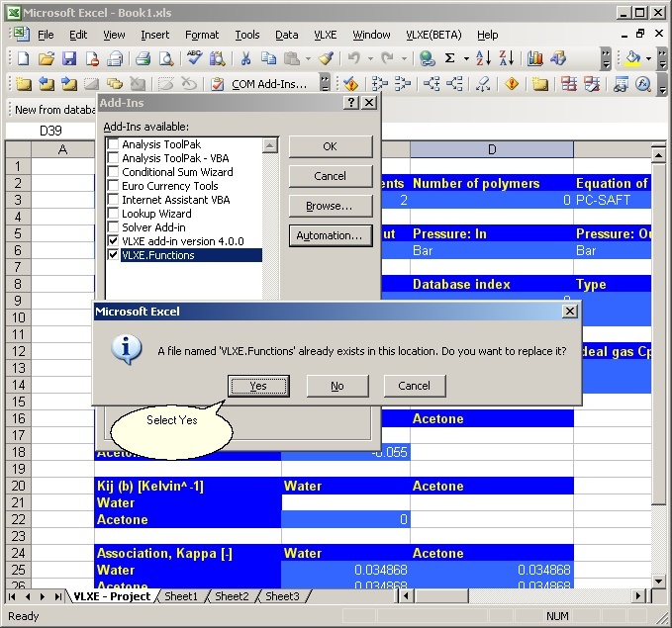Click the Trace Precedents auditing icon
The image size is (672, 628).
380,84
